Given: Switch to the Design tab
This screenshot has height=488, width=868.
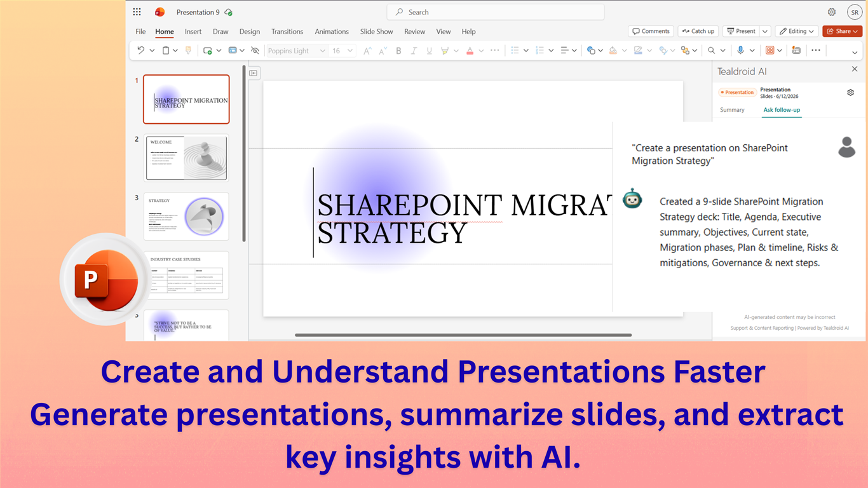Looking at the screenshot, I should [x=250, y=31].
